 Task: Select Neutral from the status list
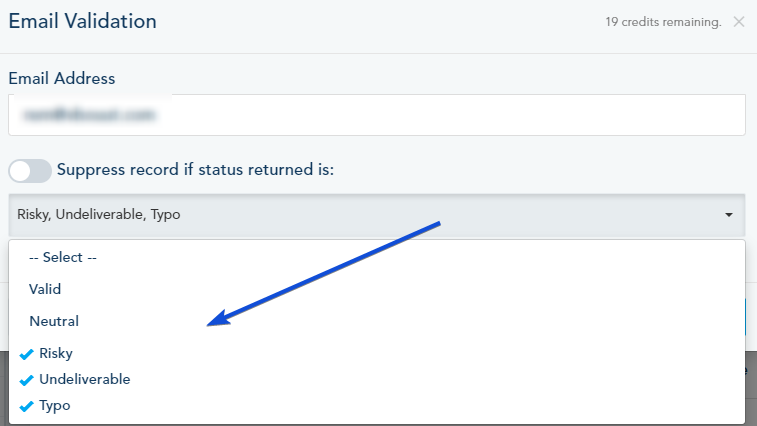coord(54,321)
